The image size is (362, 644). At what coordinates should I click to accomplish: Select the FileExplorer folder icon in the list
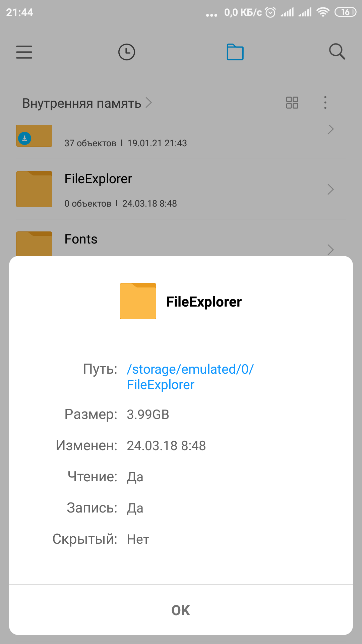click(x=34, y=189)
